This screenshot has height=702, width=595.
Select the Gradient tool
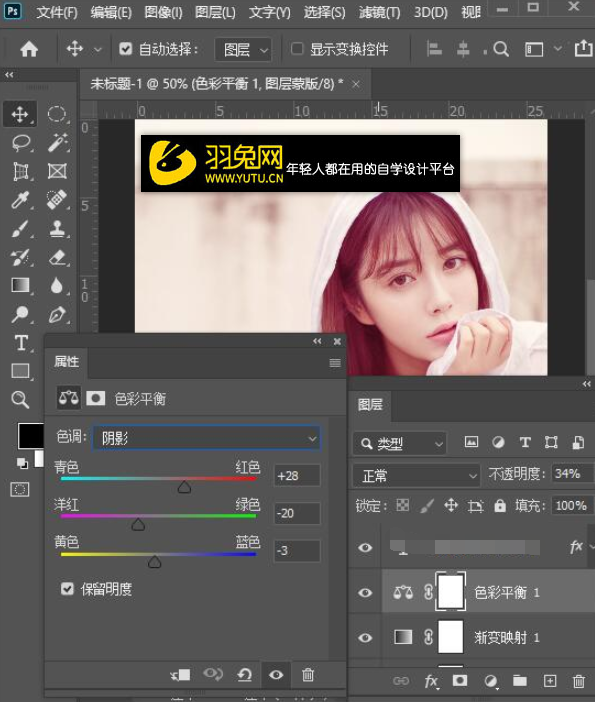(21, 286)
